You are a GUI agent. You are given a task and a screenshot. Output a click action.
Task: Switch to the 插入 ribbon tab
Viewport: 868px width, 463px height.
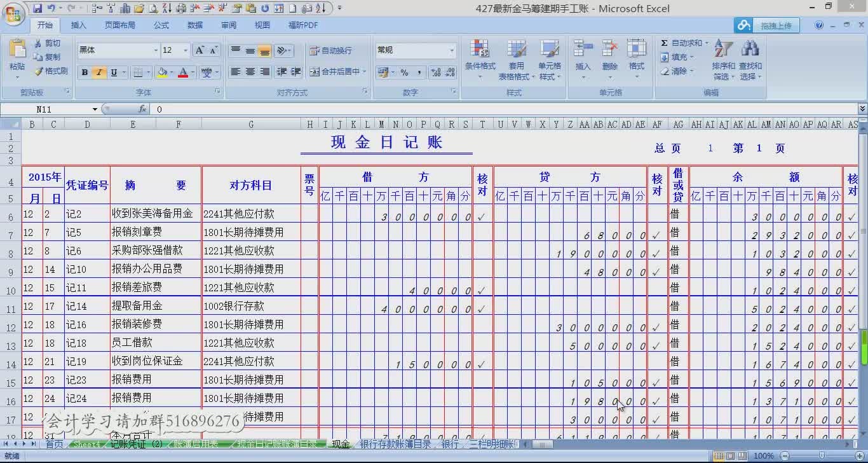tap(79, 25)
